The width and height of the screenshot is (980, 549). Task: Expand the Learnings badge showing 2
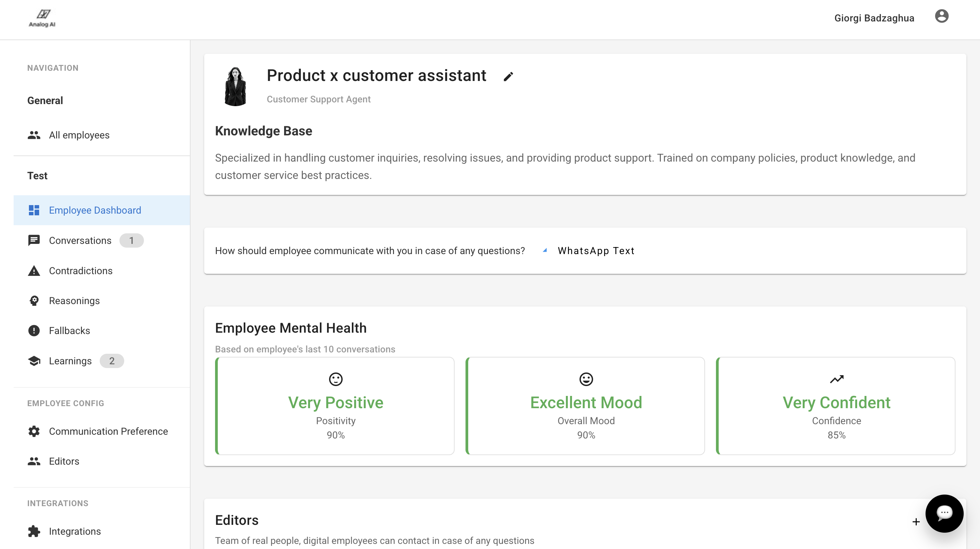[x=112, y=361]
